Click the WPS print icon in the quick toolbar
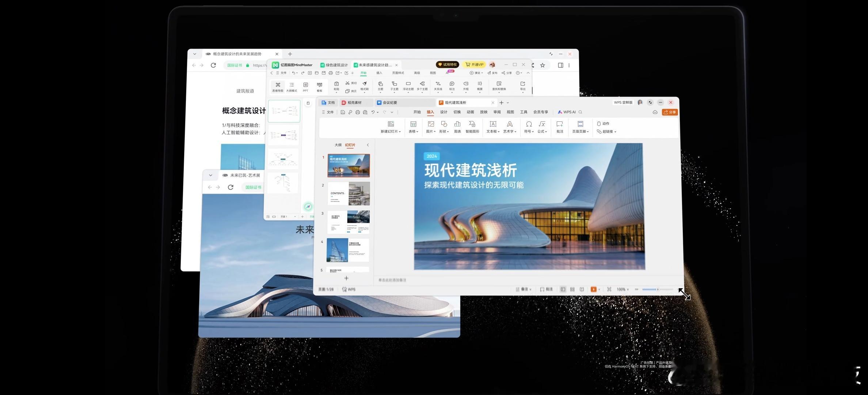 coord(357,112)
